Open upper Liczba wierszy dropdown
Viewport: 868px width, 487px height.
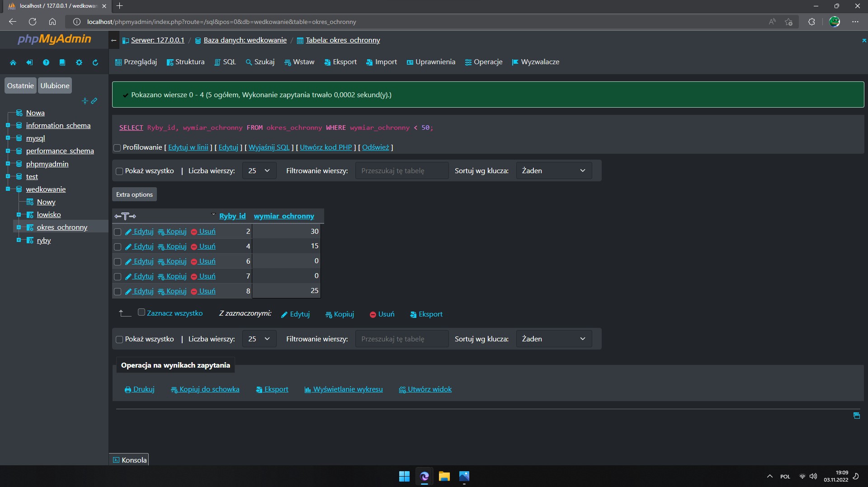click(259, 171)
